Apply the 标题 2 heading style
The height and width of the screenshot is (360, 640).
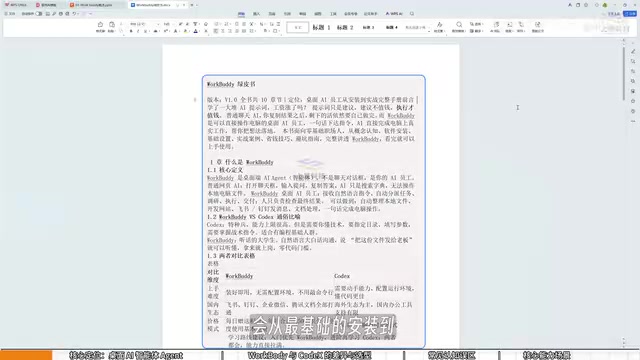[x=345, y=27]
